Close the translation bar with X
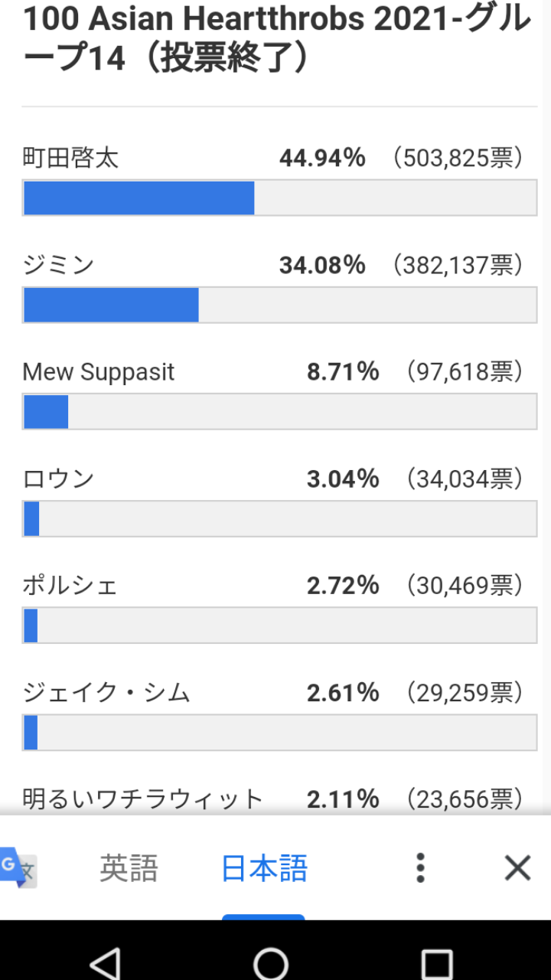This screenshot has width=551, height=980. (517, 868)
